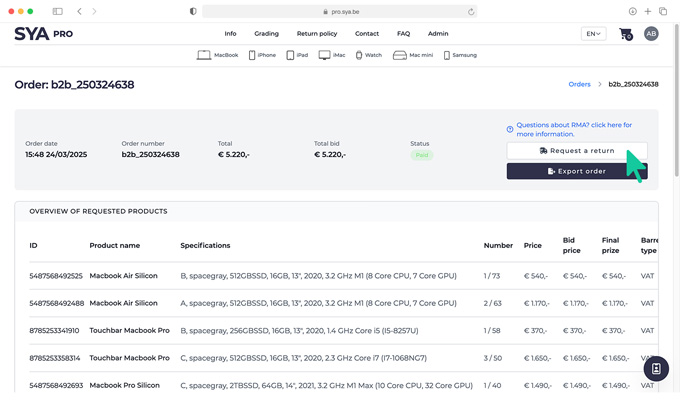Show Safari tab overview icon
The width and height of the screenshot is (680, 400).
(663, 12)
